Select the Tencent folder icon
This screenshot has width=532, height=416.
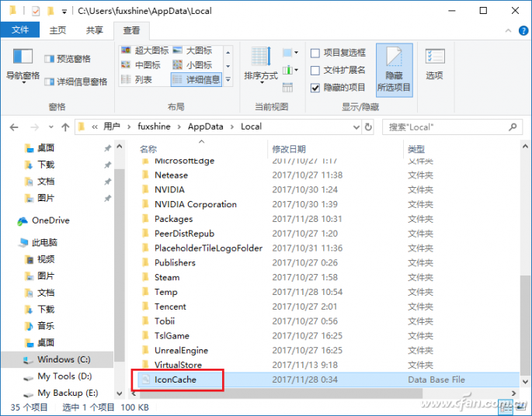pyautogui.click(x=145, y=307)
